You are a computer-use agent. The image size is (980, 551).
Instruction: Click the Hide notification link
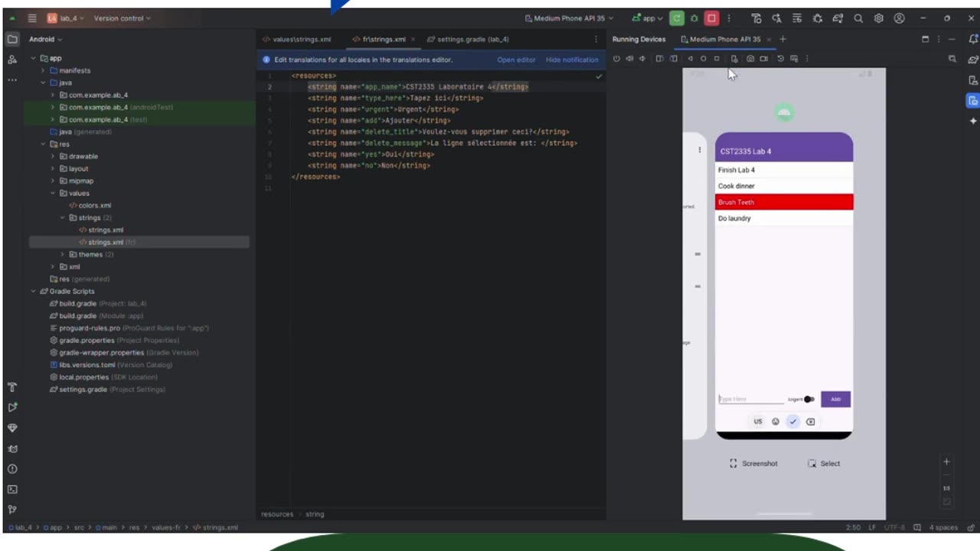[x=572, y=60]
